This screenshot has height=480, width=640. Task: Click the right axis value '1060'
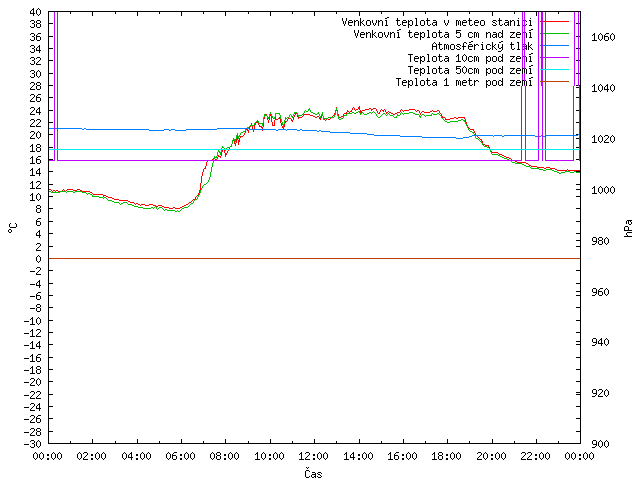click(603, 37)
